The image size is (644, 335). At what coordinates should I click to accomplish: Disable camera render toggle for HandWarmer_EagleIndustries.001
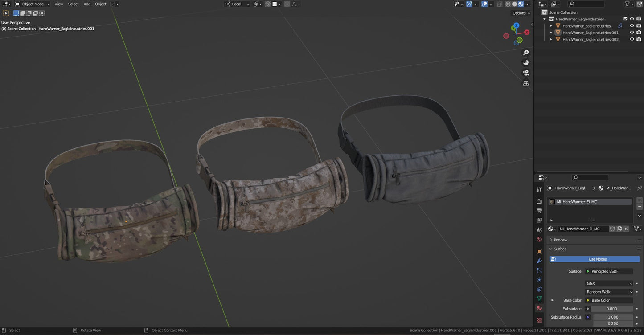click(x=639, y=32)
